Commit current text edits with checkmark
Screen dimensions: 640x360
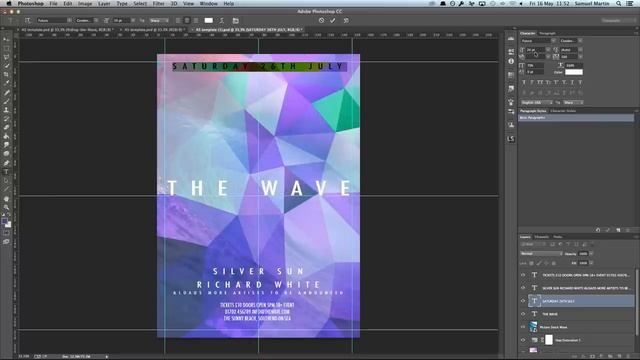[333, 20]
